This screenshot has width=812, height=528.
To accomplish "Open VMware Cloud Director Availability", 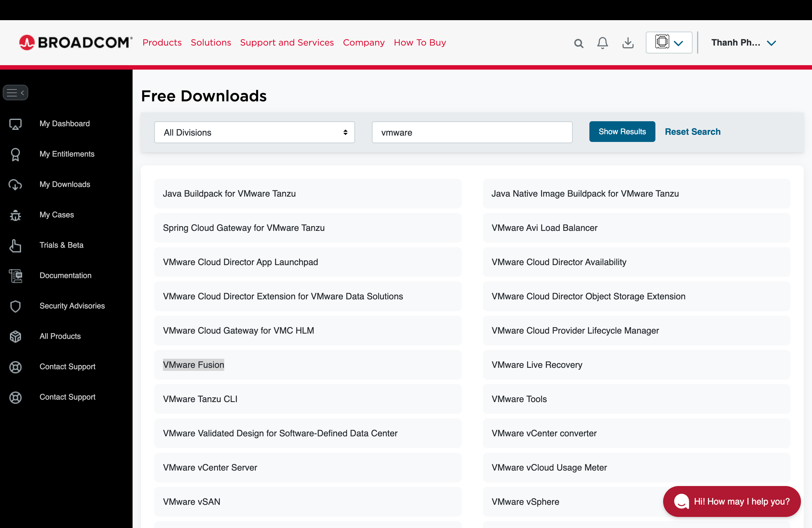I will coord(636,262).
